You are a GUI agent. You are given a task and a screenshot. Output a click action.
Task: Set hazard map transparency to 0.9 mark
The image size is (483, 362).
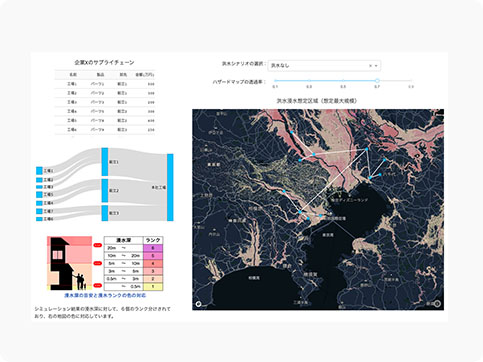coord(411,81)
